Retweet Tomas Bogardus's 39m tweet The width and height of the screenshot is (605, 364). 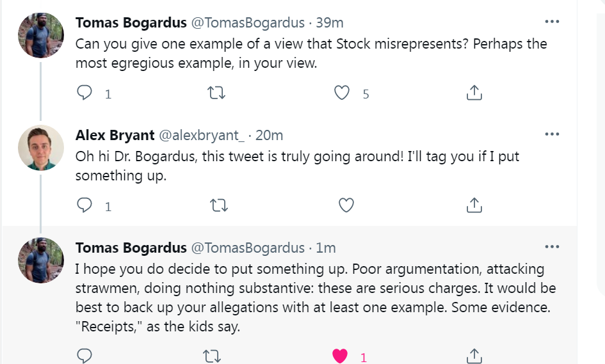coord(217,93)
